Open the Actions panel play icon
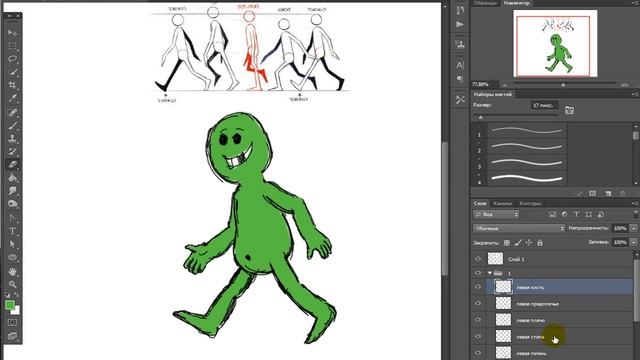This screenshot has height=360, width=640. click(460, 24)
